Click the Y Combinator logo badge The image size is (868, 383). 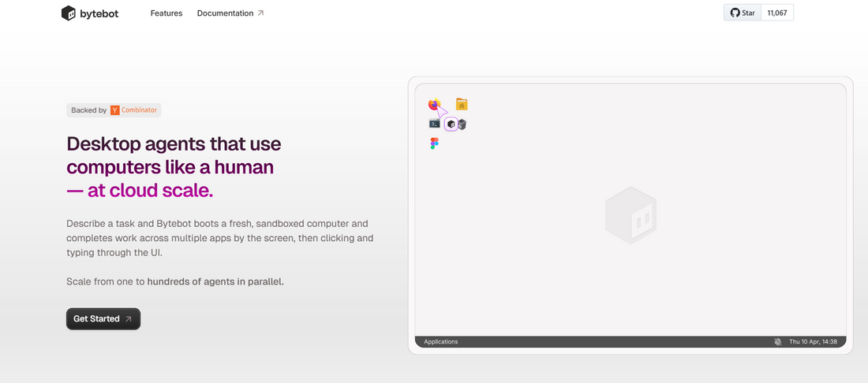pyautogui.click(x=133, y=110)
